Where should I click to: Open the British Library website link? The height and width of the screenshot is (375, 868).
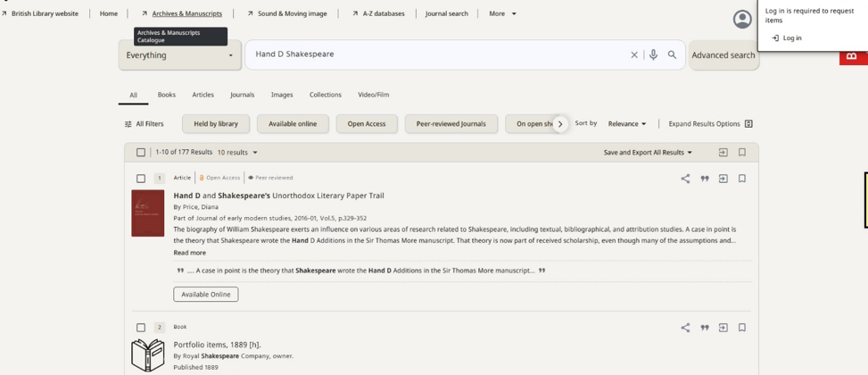coord(40,13)
